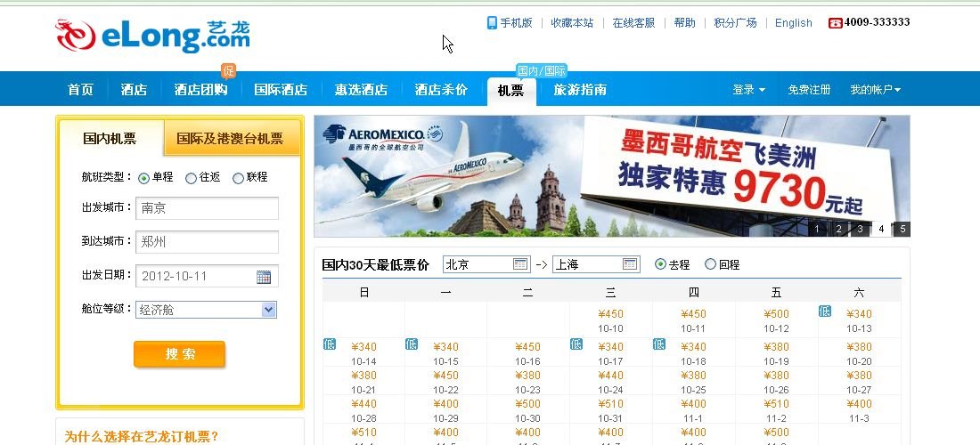Open the 帮助 help link

[x=684, y=22]
